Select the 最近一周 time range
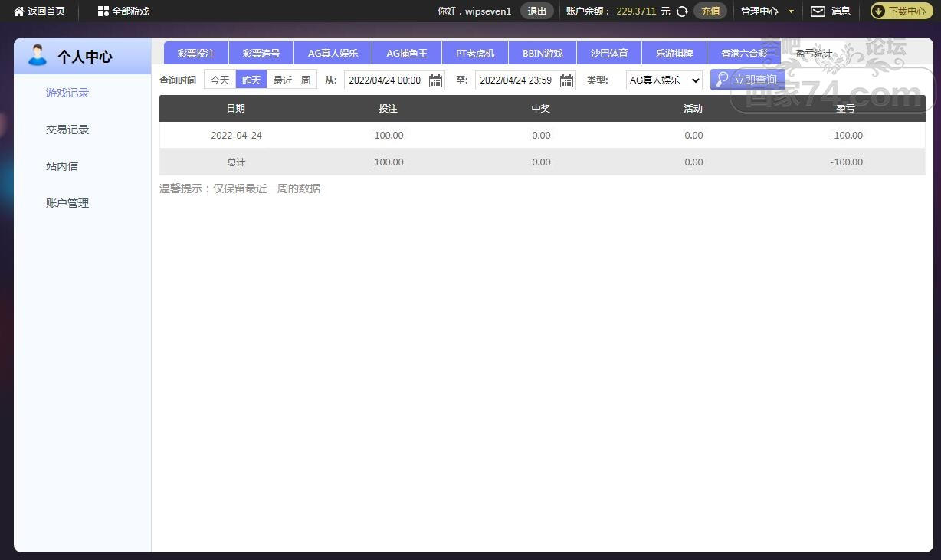This screenshot has height=560, width=941. coord(292,80)
